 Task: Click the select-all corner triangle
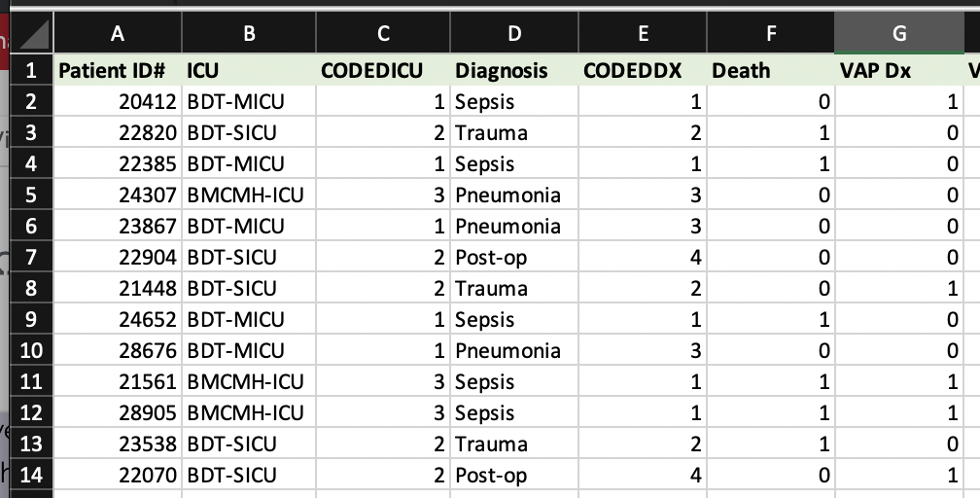(31, 35)
